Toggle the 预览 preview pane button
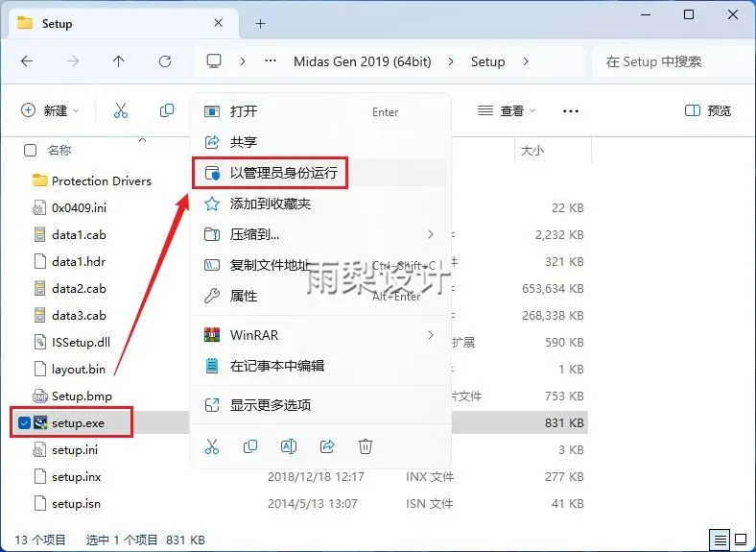756x552 pixels. pos(708,111)
